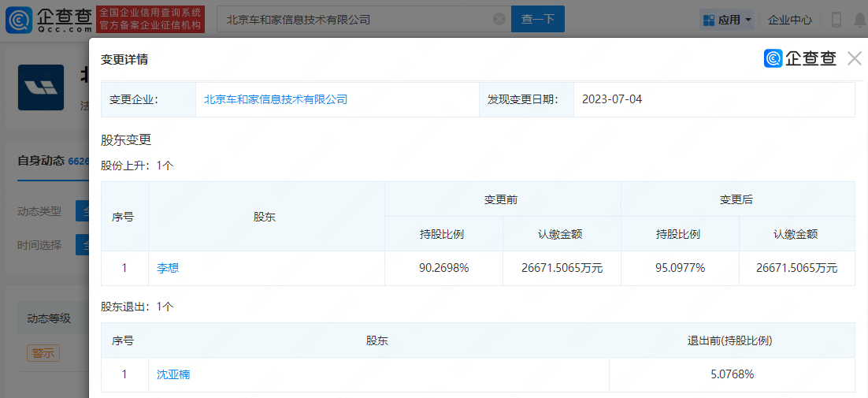Open exited shareholder 沈亚楠 link
Viewport: 868px width, 398px height.
coord(173,374)
